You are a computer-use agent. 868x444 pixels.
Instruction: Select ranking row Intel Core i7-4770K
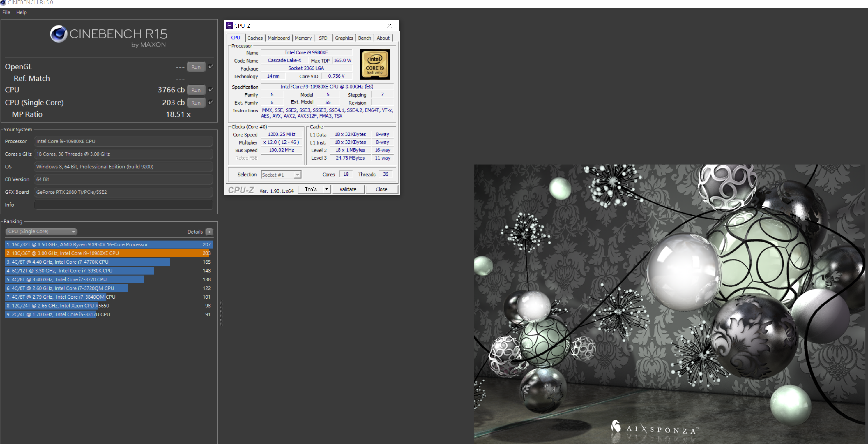pyautogui.click(x=109, y=262)
